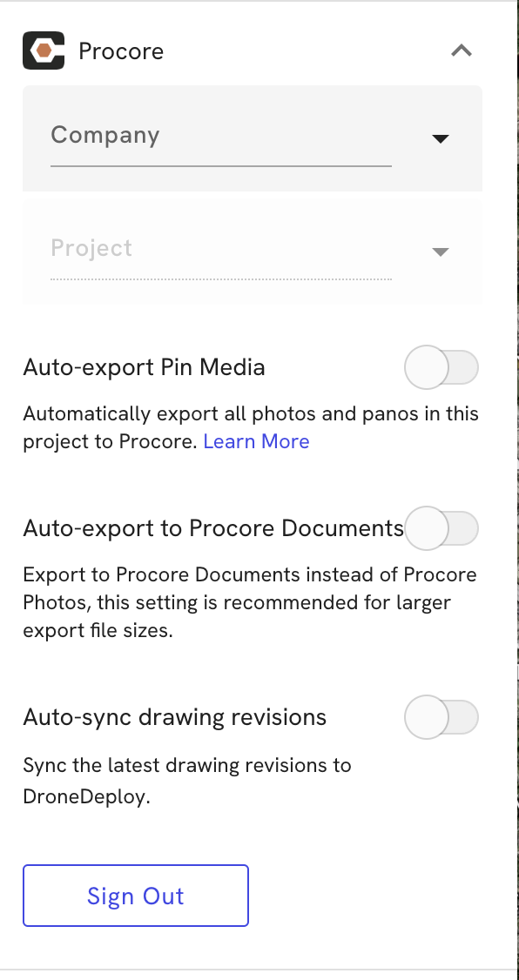Click the Company dropdown arrow
The height and width of the screenshot is (980, 519).
click(441, 138)
